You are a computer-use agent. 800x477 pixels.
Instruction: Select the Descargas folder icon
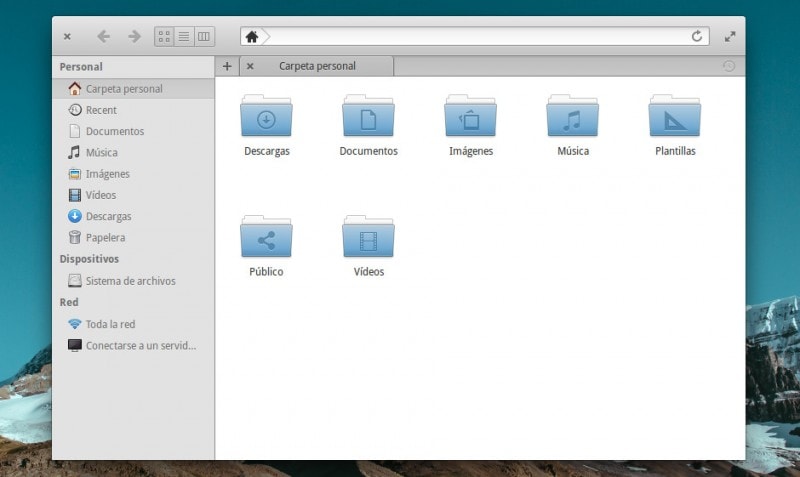point(266,116)
